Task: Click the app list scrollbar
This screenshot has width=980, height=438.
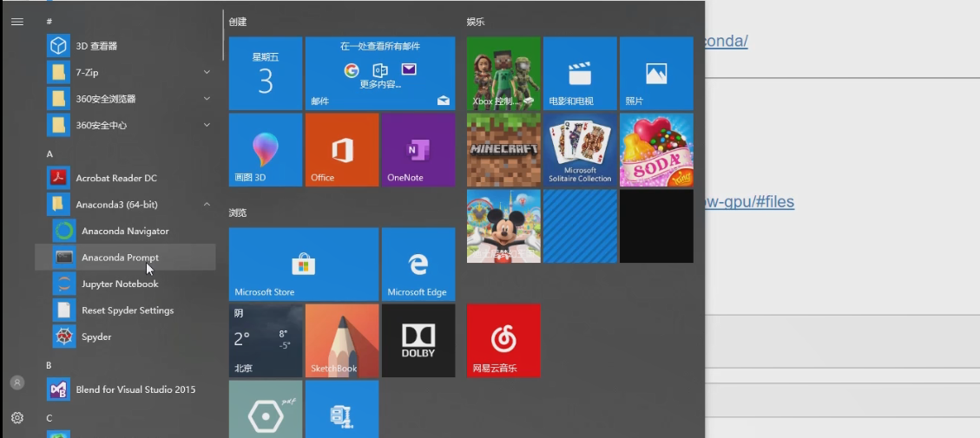Action: click(x=223, y=35)
